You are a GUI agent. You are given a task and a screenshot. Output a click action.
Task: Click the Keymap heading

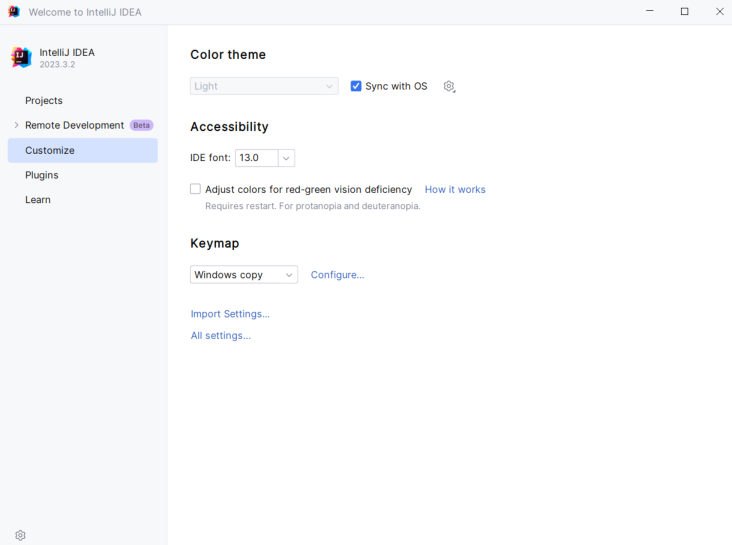[215, 243]
